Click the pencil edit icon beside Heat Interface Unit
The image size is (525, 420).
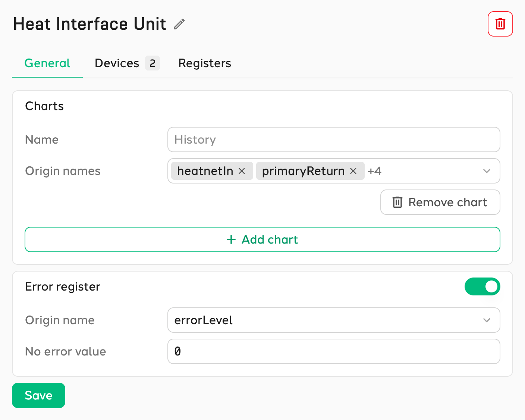[x=179, y=24]
